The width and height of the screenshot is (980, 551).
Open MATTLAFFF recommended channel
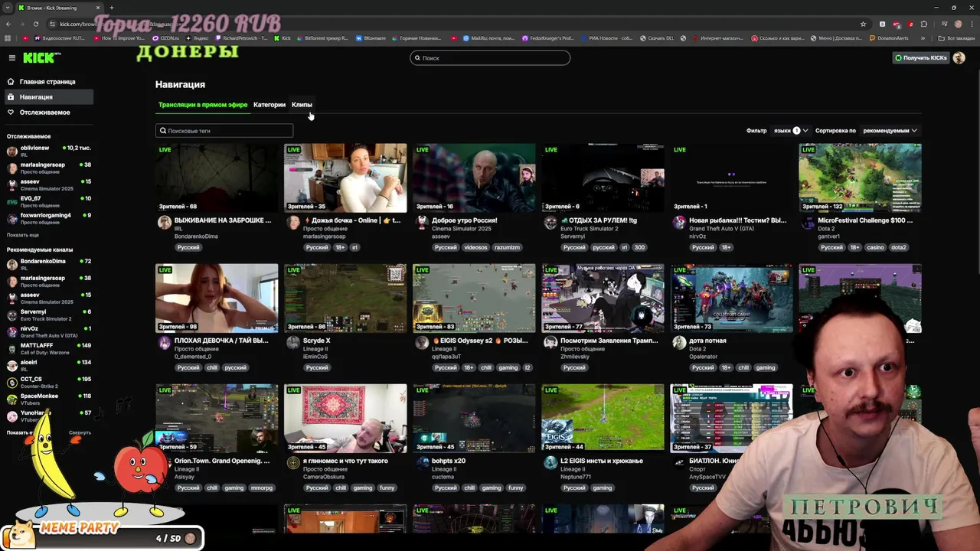pos(48,348)
